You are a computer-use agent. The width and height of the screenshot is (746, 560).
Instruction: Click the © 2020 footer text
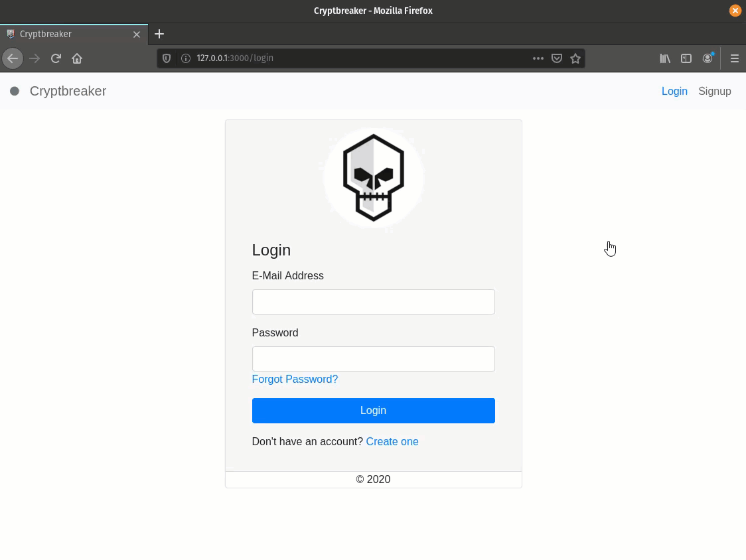[374, 480]
